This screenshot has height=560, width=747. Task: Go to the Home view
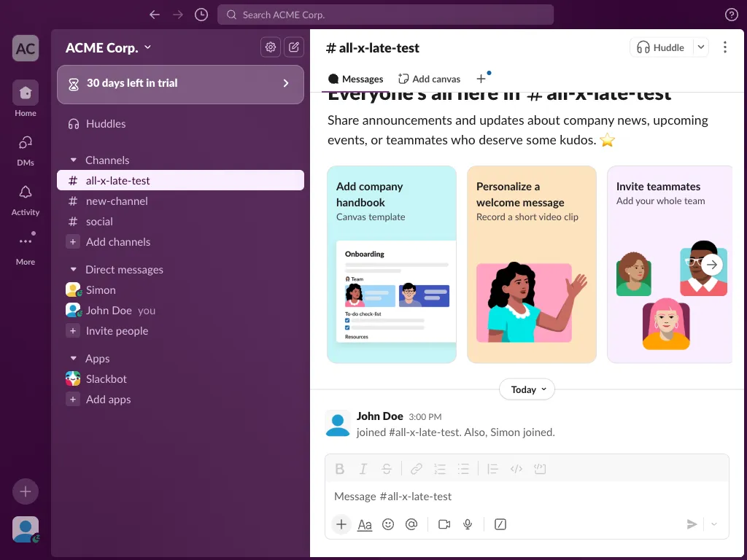pyautogui.click(x=26, y=98)
